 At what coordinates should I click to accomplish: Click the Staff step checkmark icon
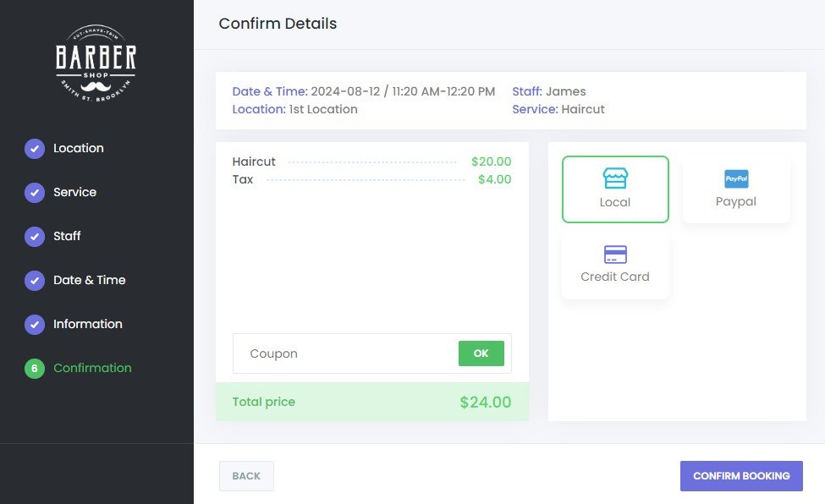(34, 237)
